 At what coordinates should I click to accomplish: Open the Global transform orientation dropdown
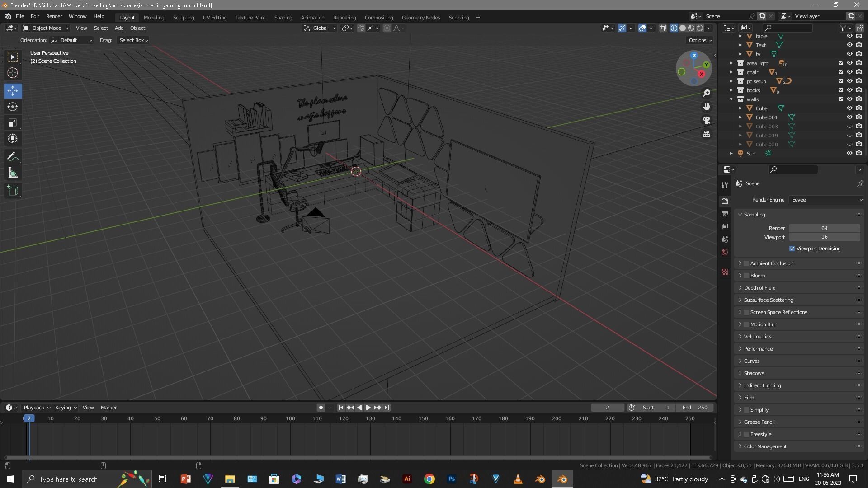pos(320,28)
